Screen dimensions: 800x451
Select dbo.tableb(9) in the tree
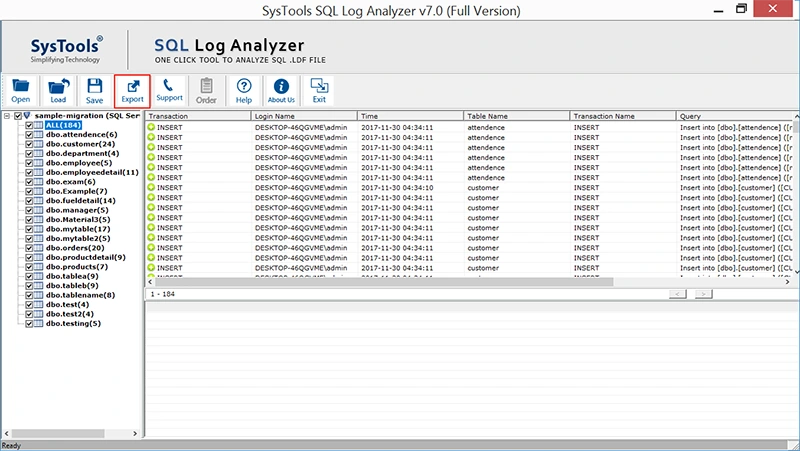[72, 286]
